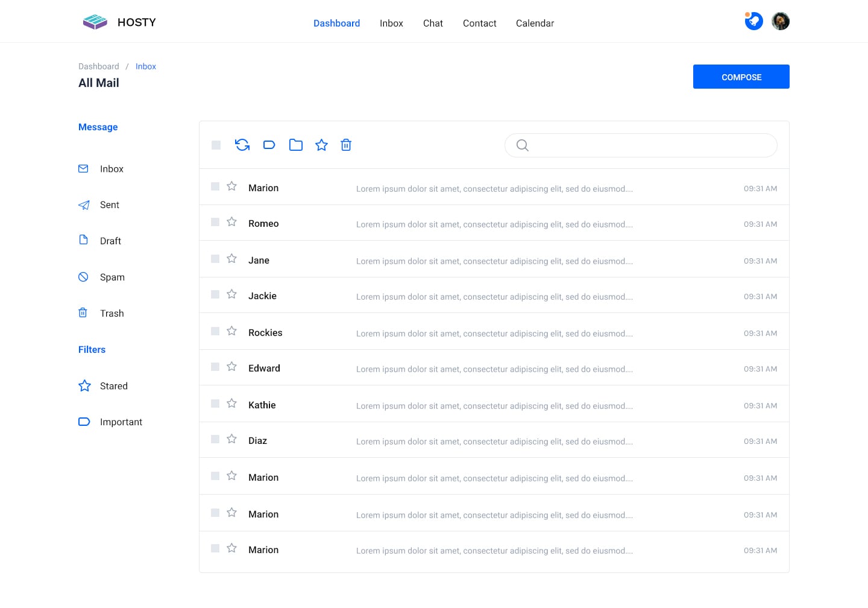The height and width of the screenshot is (608, 868).
Task: Open the Dashboard breadcrumb link
Action: 98,66
